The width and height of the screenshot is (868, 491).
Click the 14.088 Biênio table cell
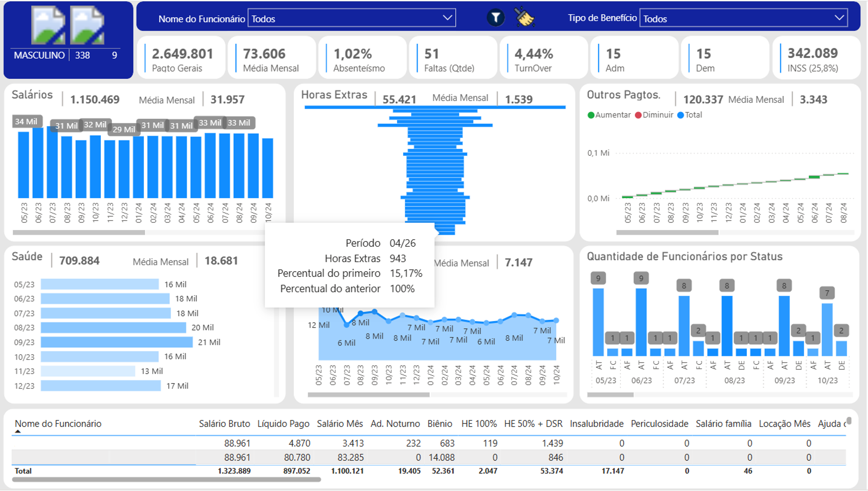point(441,457)
